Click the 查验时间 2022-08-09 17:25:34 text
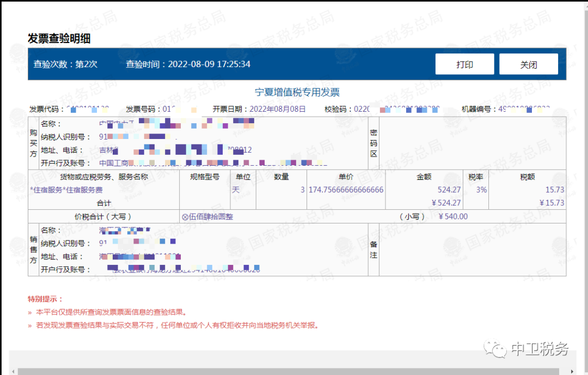The height and width of the screenshot is (375, 588). [188, 64]
